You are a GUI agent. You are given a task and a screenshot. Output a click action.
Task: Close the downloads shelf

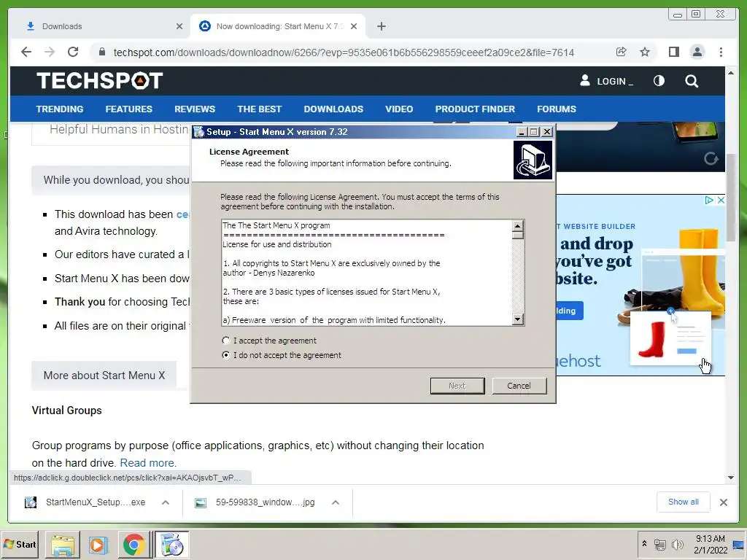click(723, 502)
